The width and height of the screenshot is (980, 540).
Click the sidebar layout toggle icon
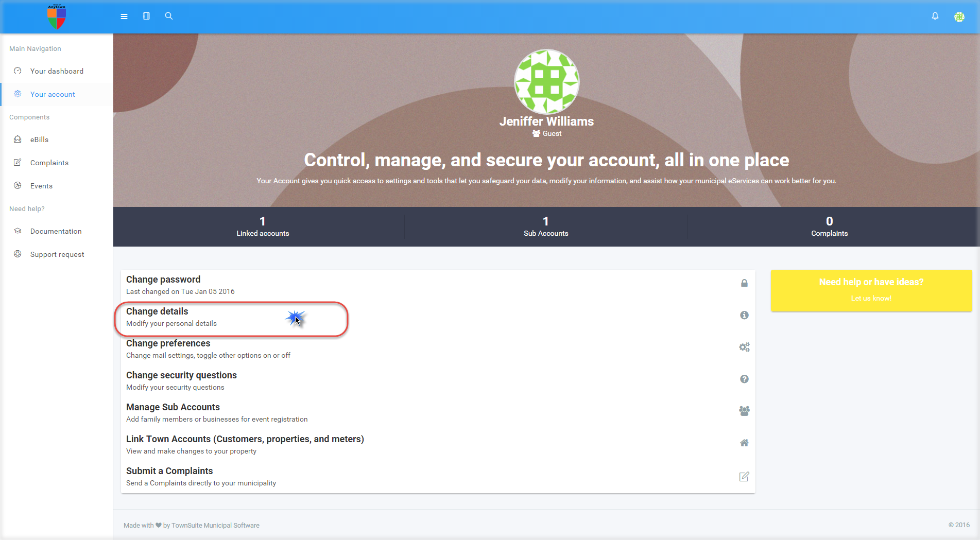click(x=146, y=16)
